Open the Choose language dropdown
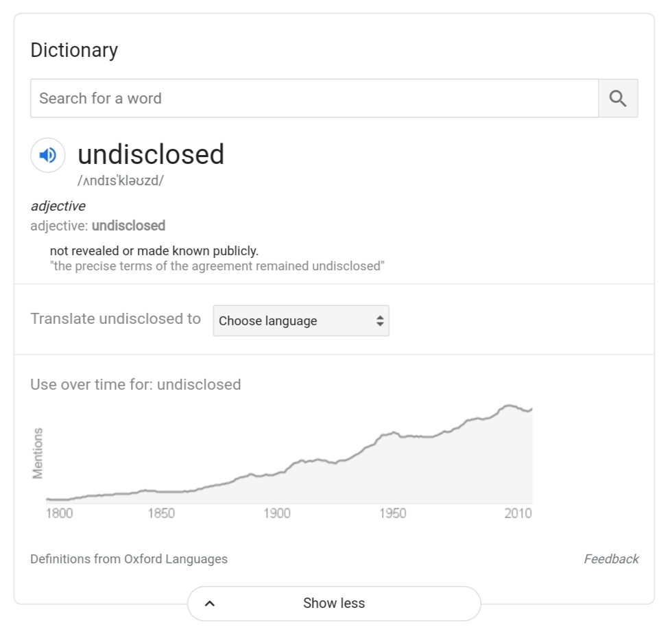 (300, 321)
